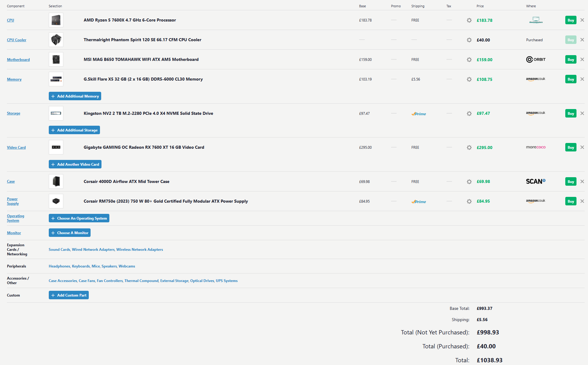Open the Video Card component link
Image resolution: width=588 pixels, height=365 pixels.
click(x=16, y=148)
